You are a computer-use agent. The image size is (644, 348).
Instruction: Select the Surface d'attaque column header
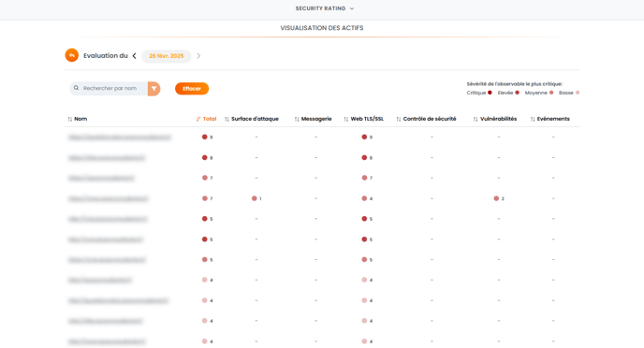255,119
